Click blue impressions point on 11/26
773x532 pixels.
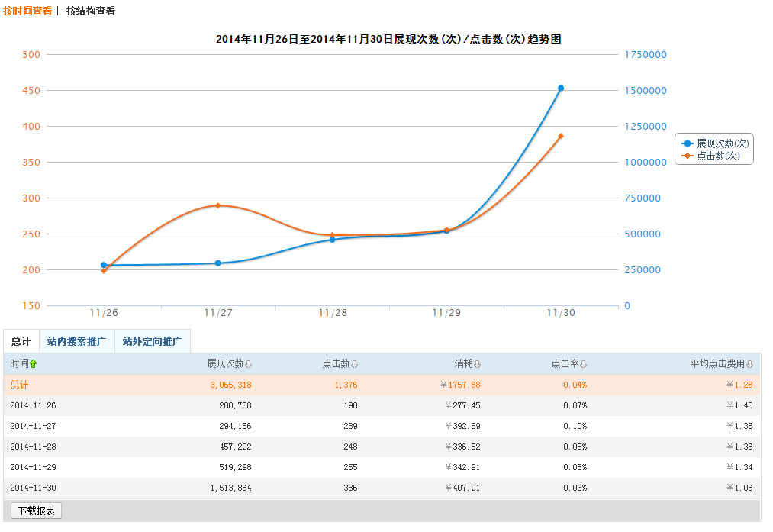[x=104, y=266]
